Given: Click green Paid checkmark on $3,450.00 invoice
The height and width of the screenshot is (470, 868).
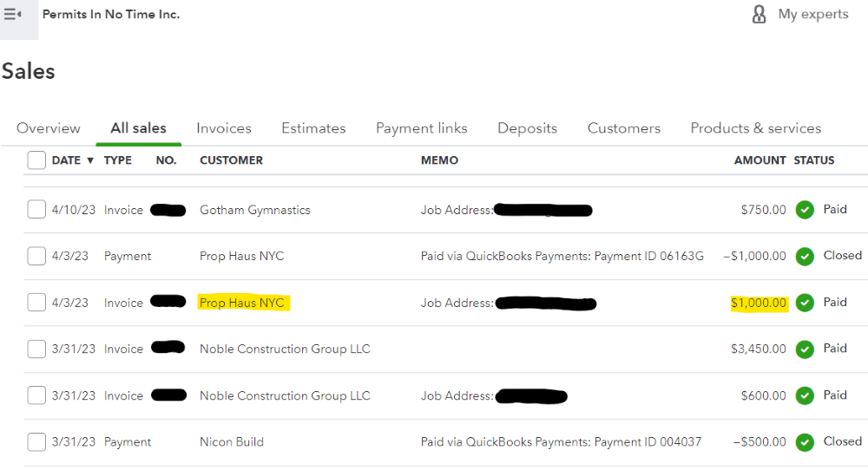Looking at the screenshot, I should point(805,349).
